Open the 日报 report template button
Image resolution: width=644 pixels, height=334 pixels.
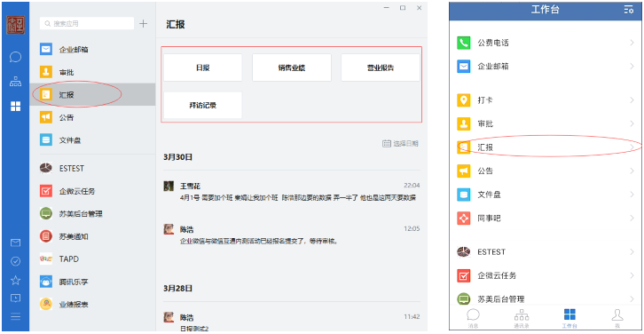pyautogui.click(x=203, y=68)
